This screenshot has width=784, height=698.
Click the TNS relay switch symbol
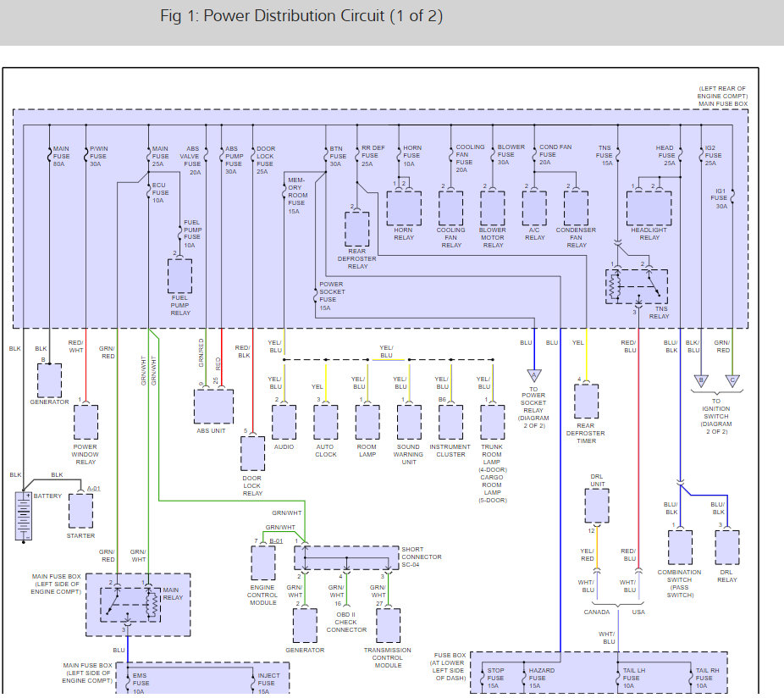[x=636, y=286]
